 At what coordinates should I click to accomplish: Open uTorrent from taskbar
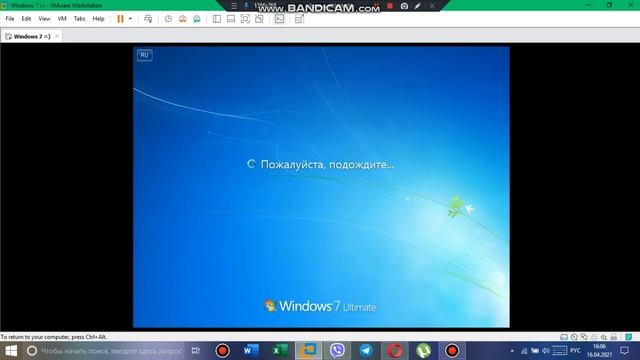click(x=423, y=351)
